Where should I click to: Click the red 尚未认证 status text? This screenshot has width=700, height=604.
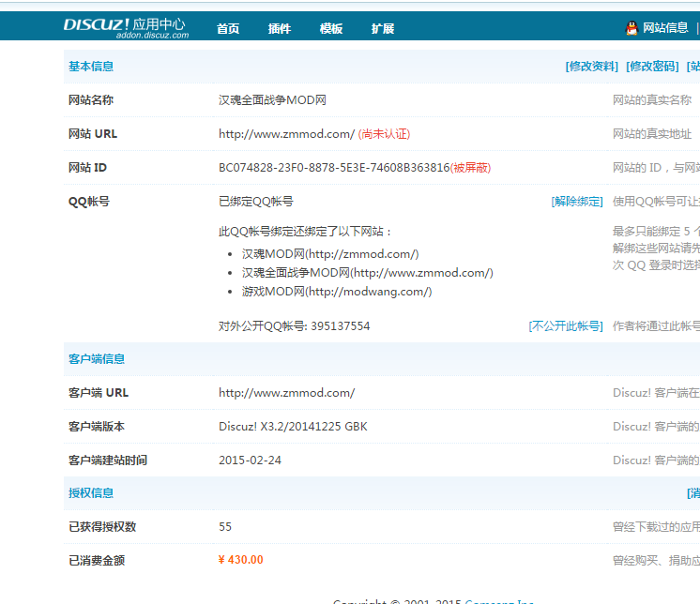pos(384,134)
